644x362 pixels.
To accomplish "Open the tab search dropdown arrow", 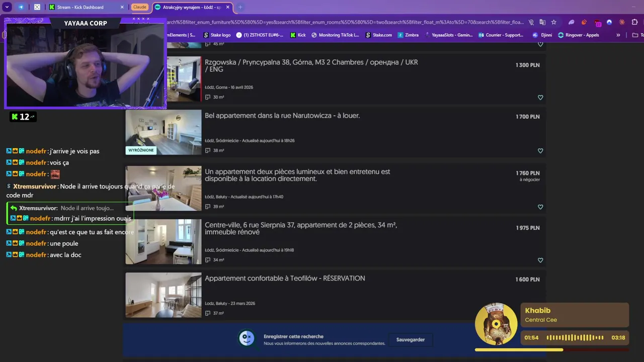I will click(x=7, y=7).
